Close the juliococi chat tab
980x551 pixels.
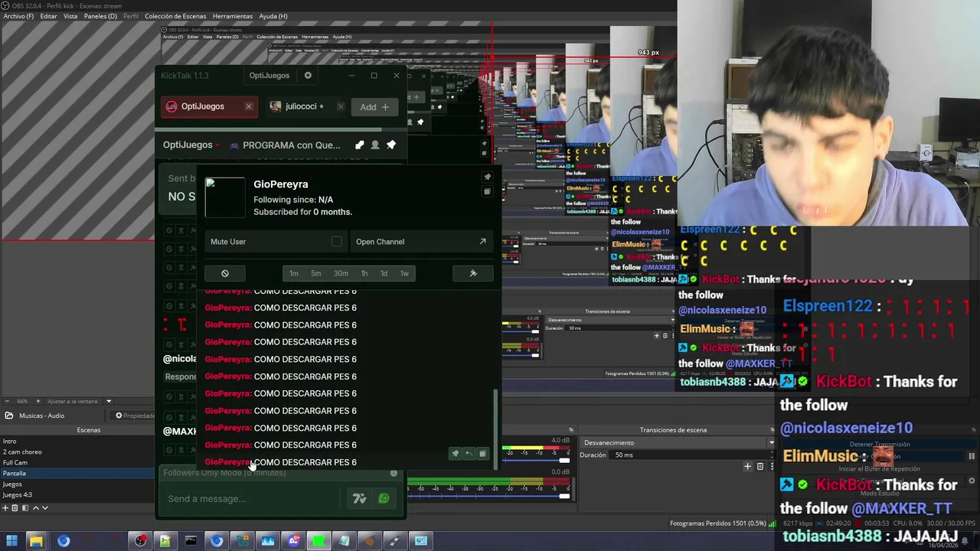point(341,106)
